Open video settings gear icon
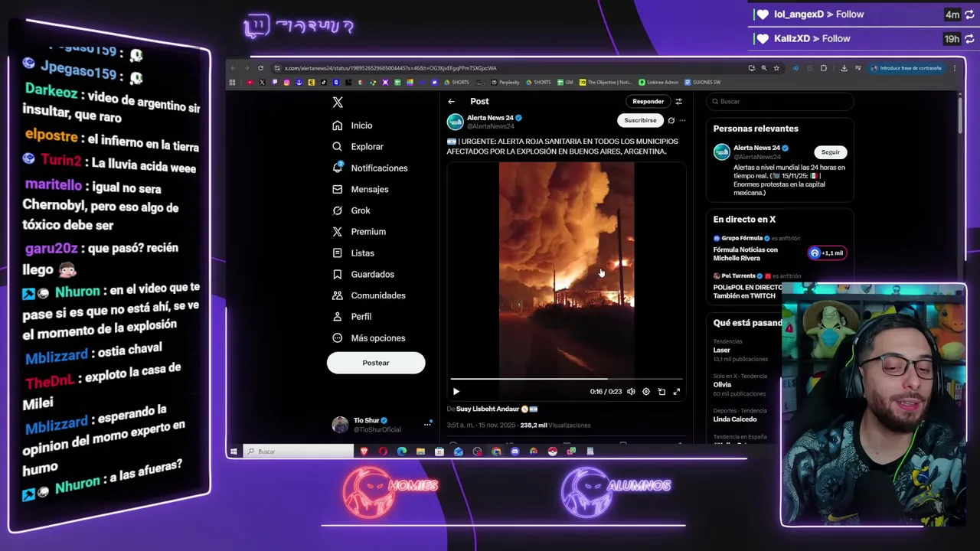The width and height of the screenshot is (980, 551). 646,392
